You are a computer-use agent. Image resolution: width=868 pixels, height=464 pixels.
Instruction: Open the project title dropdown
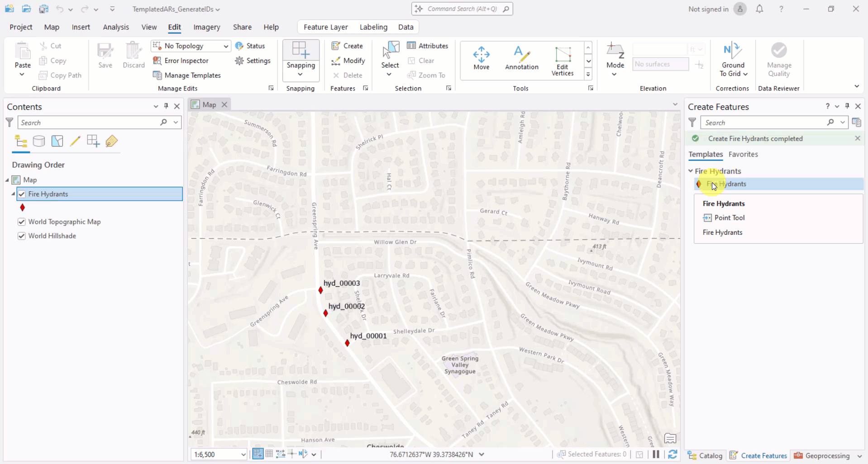click(x=218, y=9)
